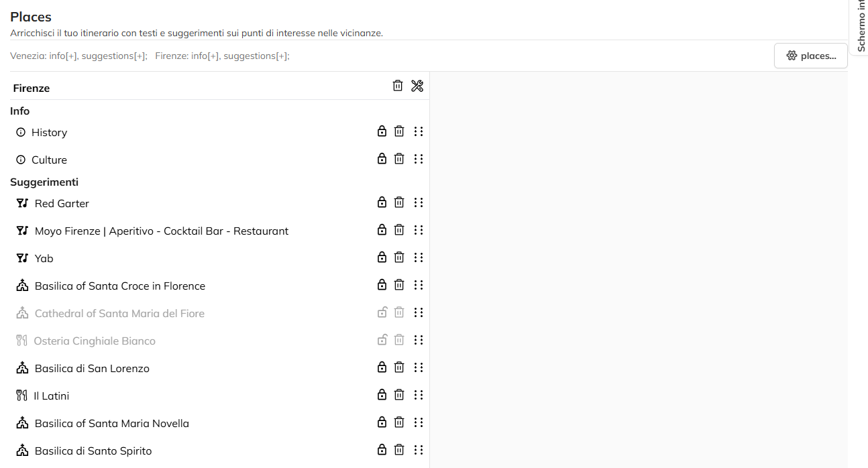Toggle lock on History entry
Viewport: 868px width, 468px height.
point(382,131)
